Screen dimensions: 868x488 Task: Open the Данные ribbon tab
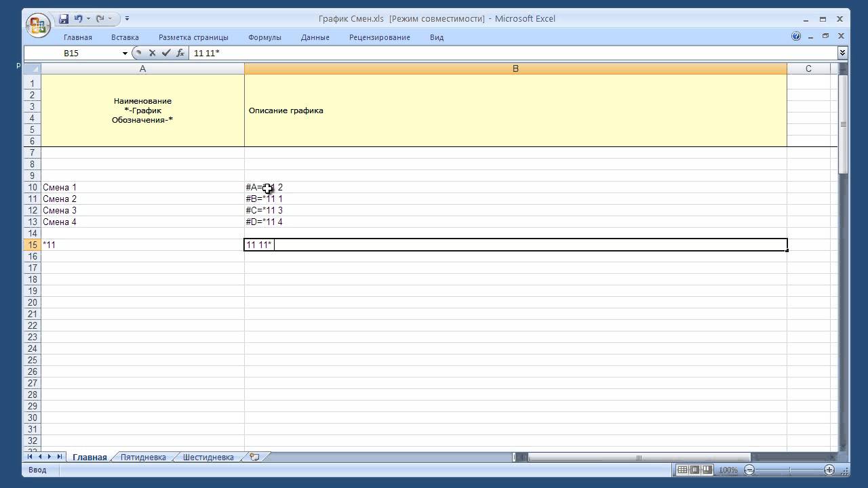(315, 37)
